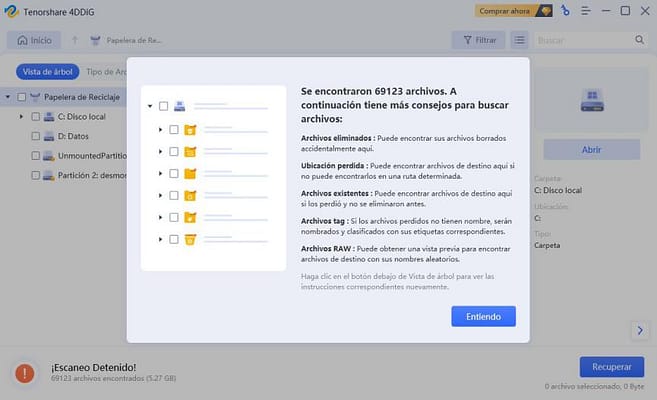Toggle the list view icon
Viewport: 657px width, 400px height.
519,40
